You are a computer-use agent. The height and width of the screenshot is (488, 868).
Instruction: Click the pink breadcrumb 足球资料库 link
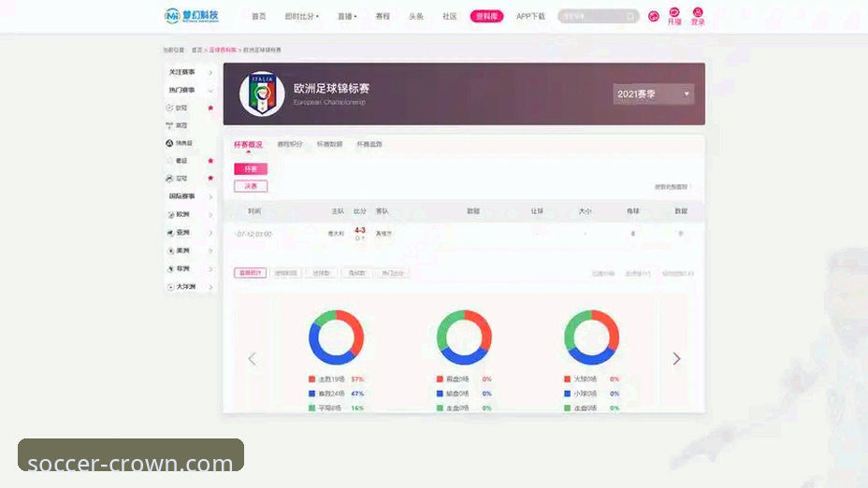pos(223,50)
